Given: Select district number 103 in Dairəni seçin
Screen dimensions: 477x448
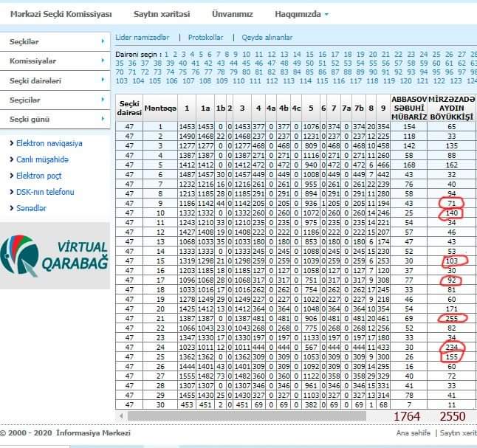Looking at the screenshot, I should point(121,81).
